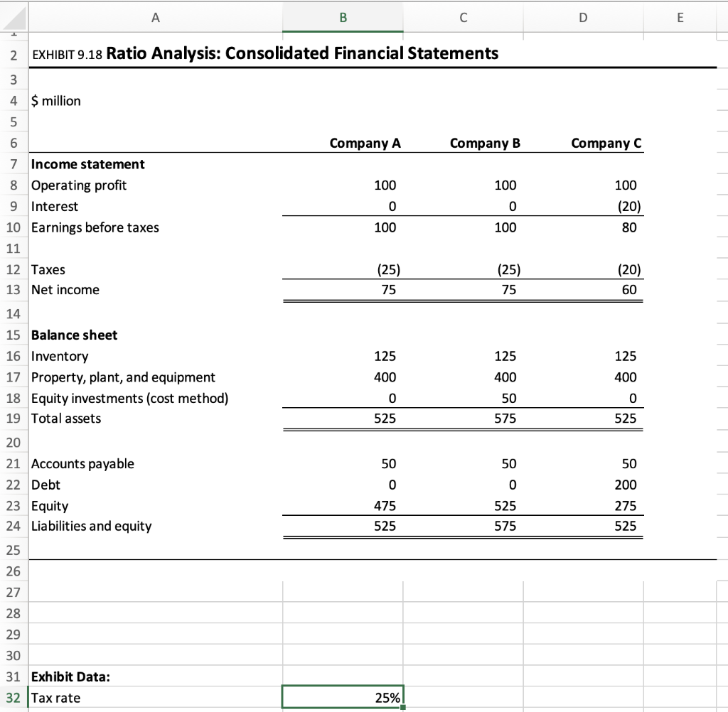Select column D header
The width and height of the screenshot is (728, 712).
pos(584,17)
